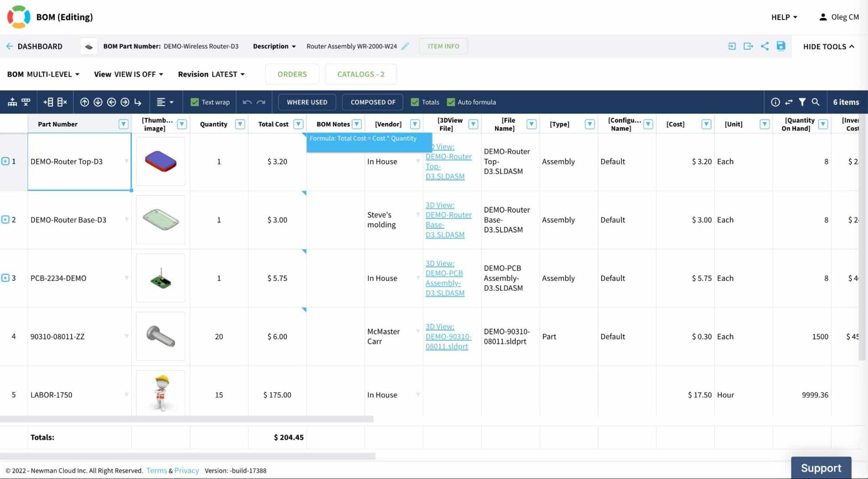Move the item up with the circled up arrow
Viewport: 868px width, 479px height.
(x=85, y=102)
